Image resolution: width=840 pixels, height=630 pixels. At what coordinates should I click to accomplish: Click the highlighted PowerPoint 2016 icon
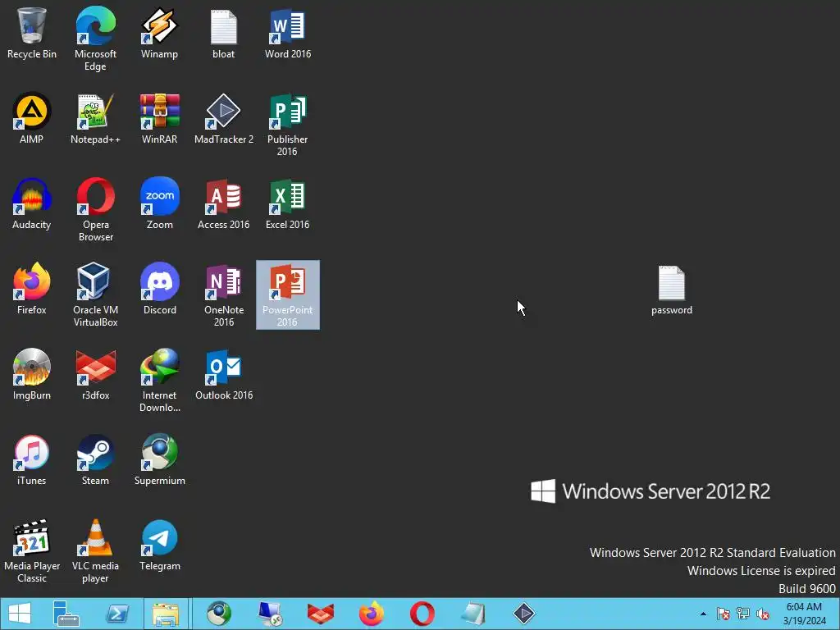(288, 294)
